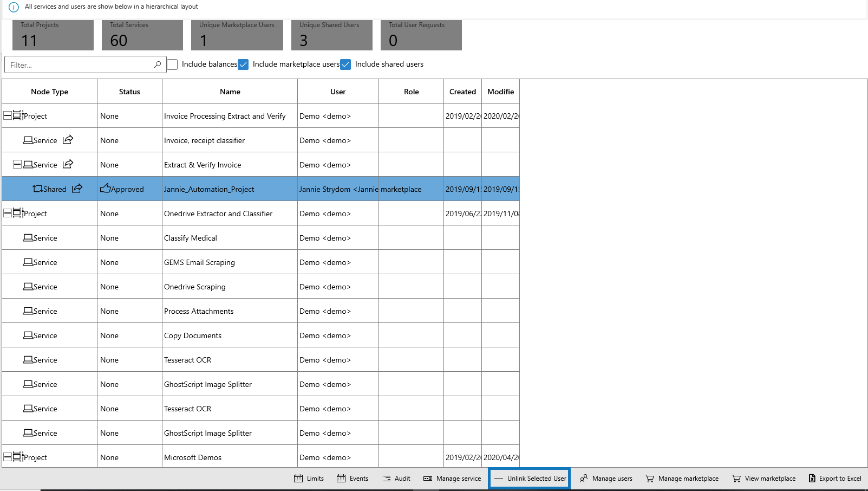The width and height of the screenshot is (868, 491).
Task: Click the Unique Shared Users tile
Action: 332,35
